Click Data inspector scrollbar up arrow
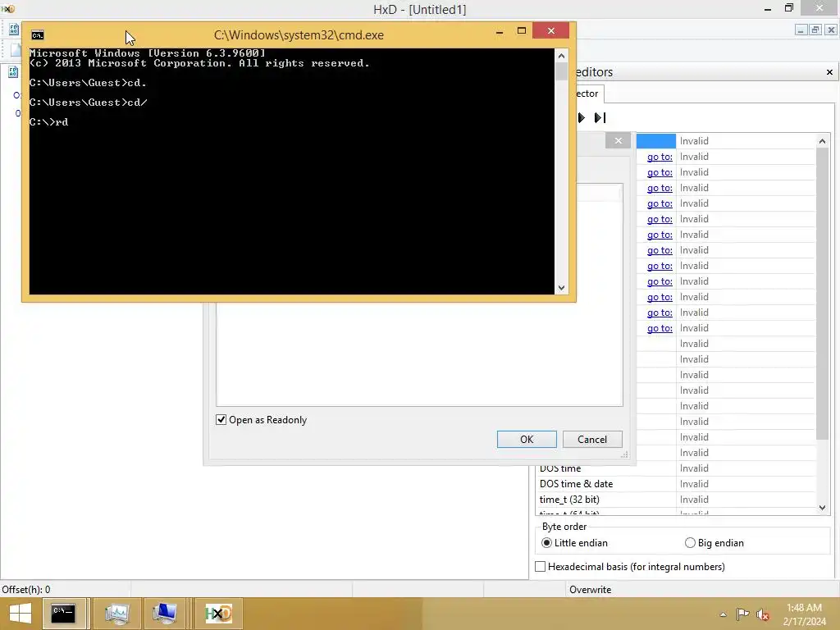The width and height of the screenshot is (840, 630). (822, 141)
